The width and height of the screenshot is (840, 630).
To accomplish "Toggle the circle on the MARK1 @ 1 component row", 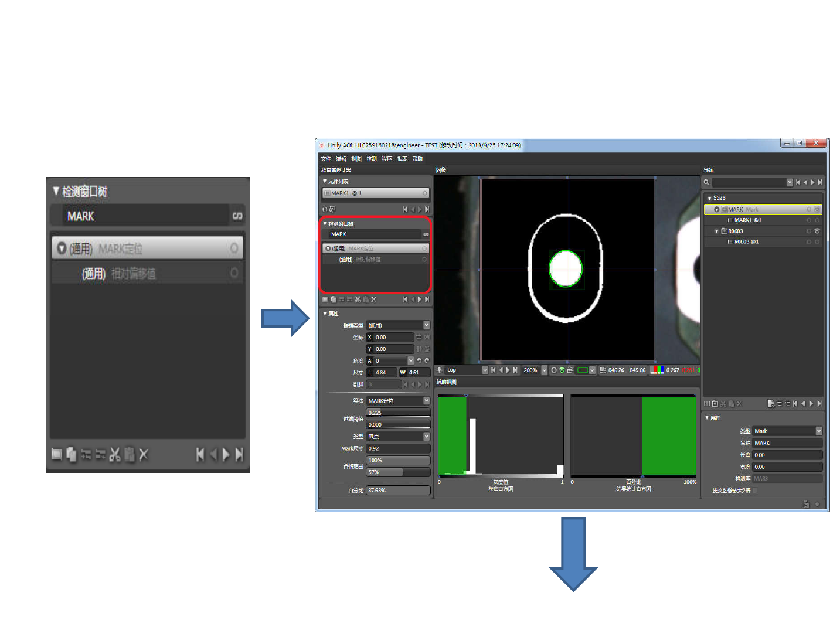I will pyautogui.click(x=424, y=193).
